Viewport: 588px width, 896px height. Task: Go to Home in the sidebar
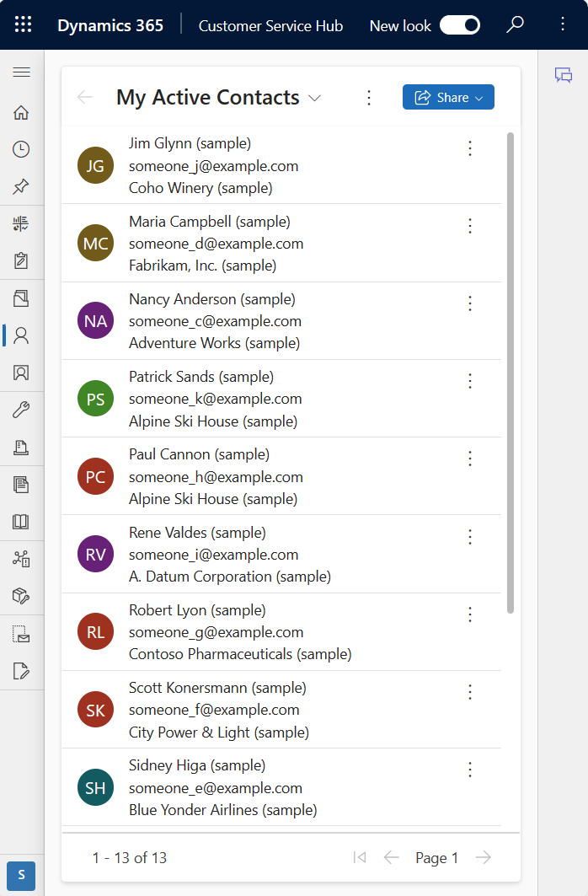tap(21, 113)
